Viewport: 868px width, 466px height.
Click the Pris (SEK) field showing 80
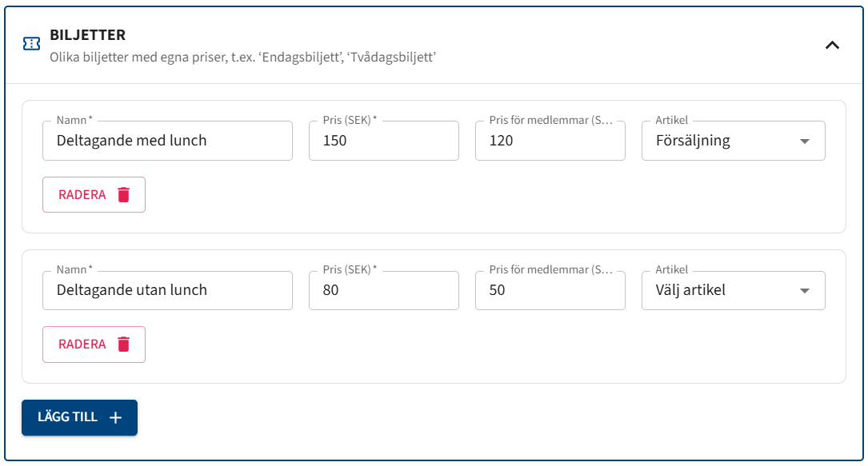(x=384, y=290)
